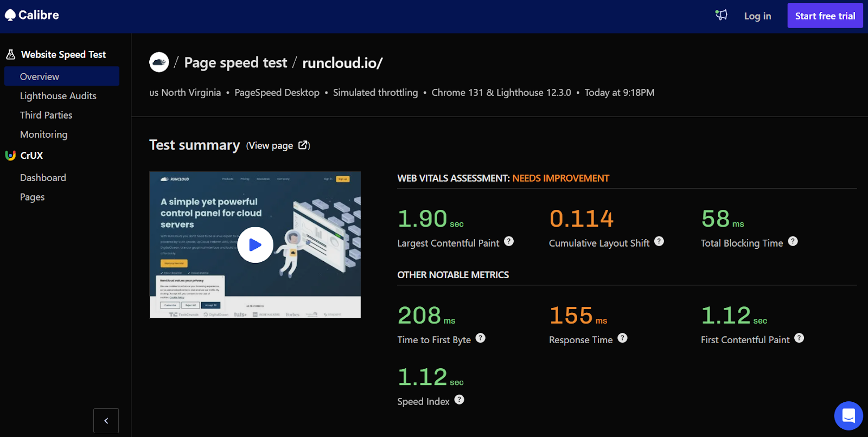Open help for Cumulative Layout Shift
Image resolution: width=868 pixels, height=437 pixels.
point(659,241)
